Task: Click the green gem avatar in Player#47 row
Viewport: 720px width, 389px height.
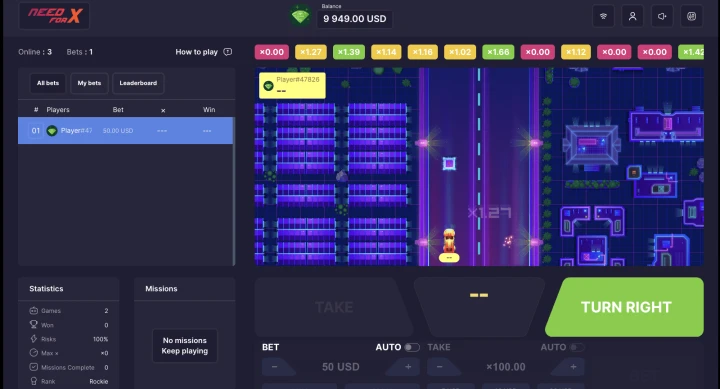Action: (x=52, y=131)
